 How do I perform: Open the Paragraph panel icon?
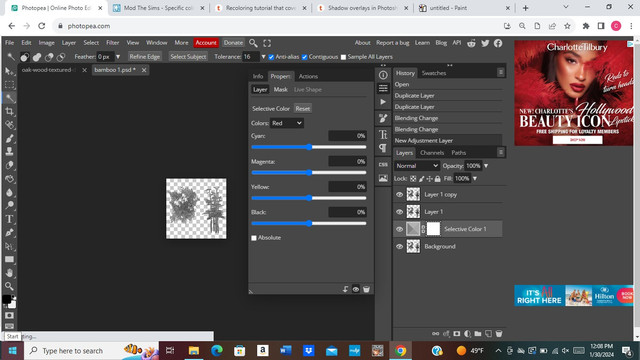(383, 148)
